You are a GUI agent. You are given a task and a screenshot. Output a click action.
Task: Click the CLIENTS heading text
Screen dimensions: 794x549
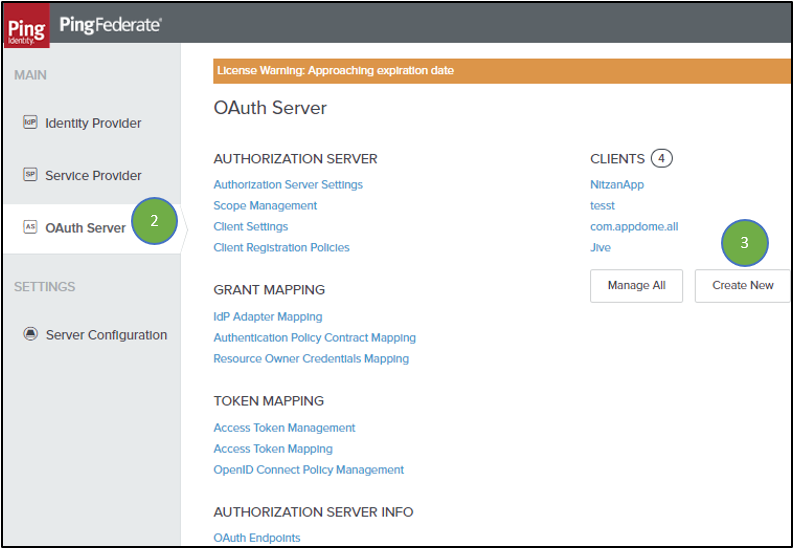[x=617, y=159]
